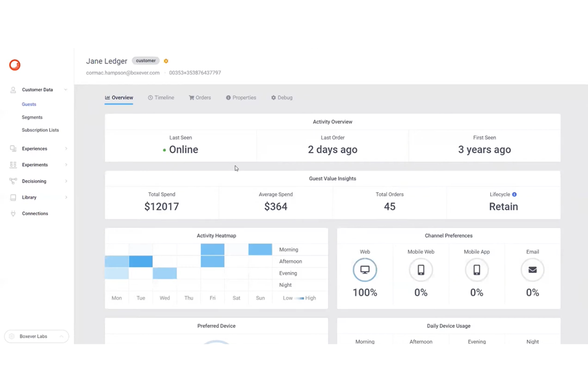
Task: Go to Subscription Lists
Action: (x=40, y=130)
